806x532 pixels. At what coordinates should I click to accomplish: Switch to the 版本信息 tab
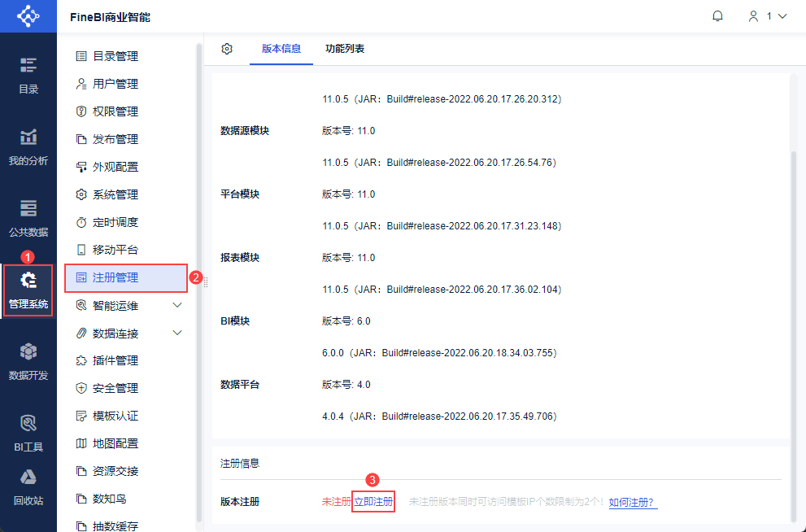point(281,49)
